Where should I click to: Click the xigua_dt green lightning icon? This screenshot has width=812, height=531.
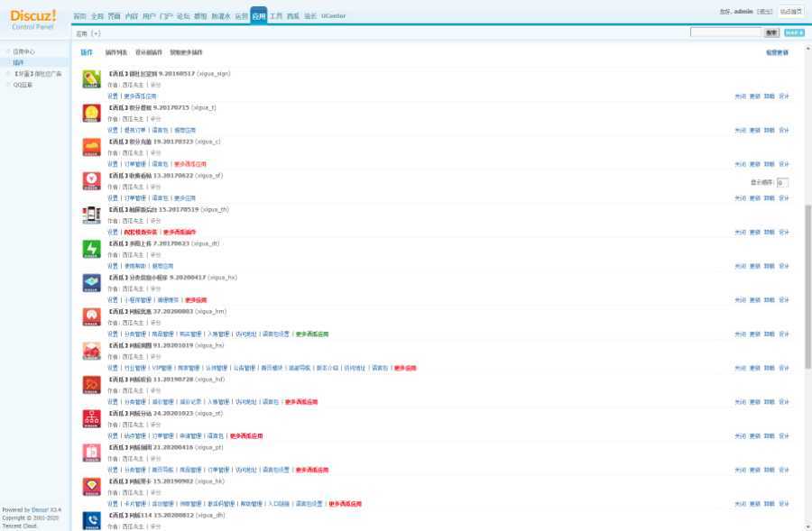(91, 249)
